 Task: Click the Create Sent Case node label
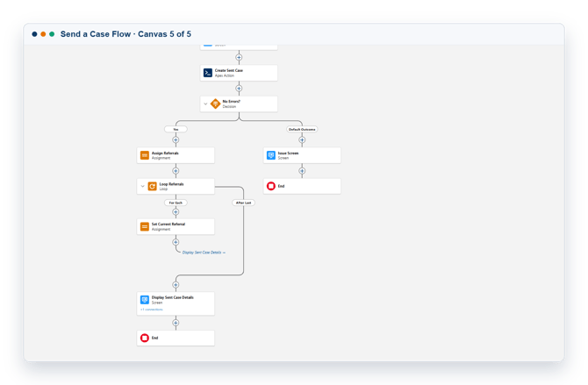(229, 70)
